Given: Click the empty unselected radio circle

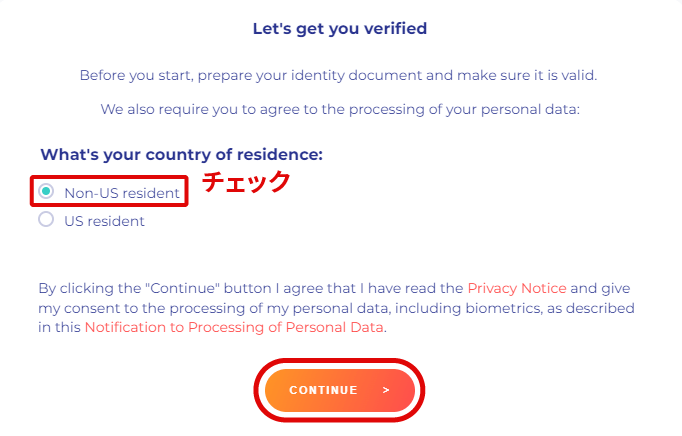Looking at the screenshot, I should 46,221.
